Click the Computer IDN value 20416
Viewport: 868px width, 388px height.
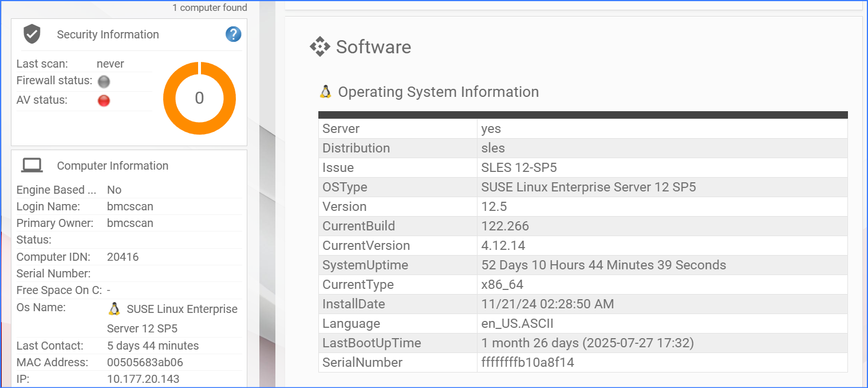click(123, 257)
